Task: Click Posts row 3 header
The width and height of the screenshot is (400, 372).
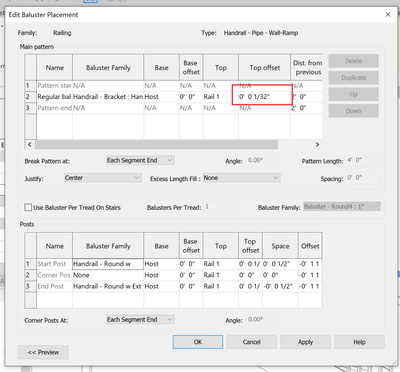Action: (x=31, y=286)
